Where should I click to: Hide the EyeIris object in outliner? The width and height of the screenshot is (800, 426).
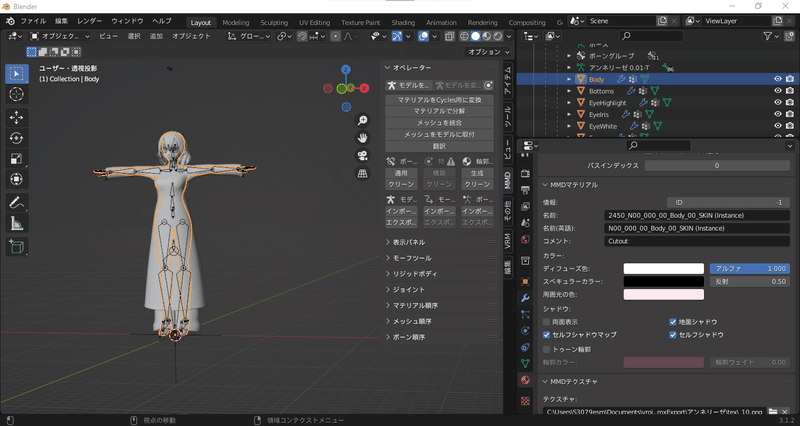pos(778,114)
